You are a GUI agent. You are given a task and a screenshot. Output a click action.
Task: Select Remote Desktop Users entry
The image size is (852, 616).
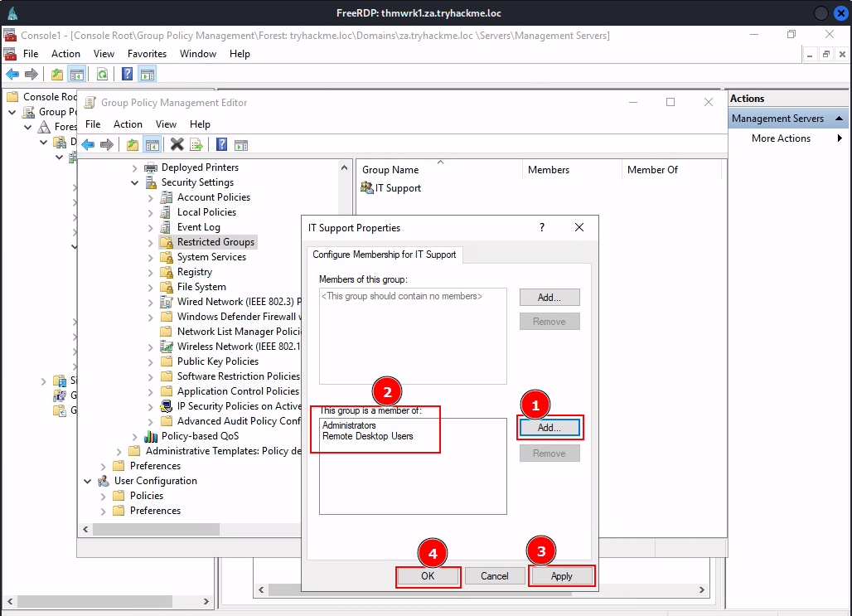click(368, 436)
